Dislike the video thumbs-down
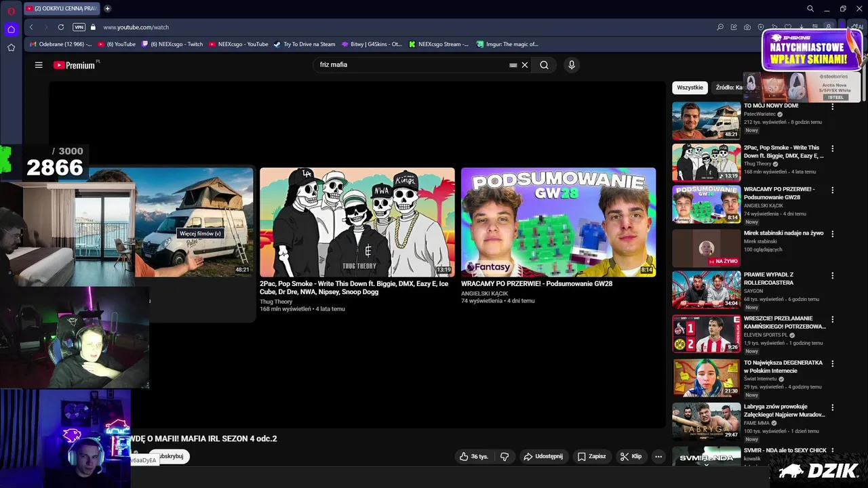The image size is (868, 488). [505, 456]
